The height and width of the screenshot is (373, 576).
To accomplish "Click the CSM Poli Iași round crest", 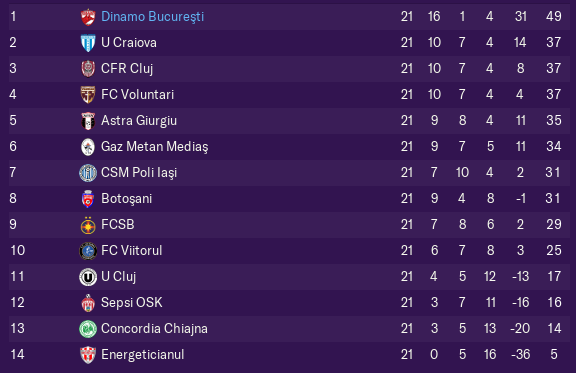I will coord(88,173).
